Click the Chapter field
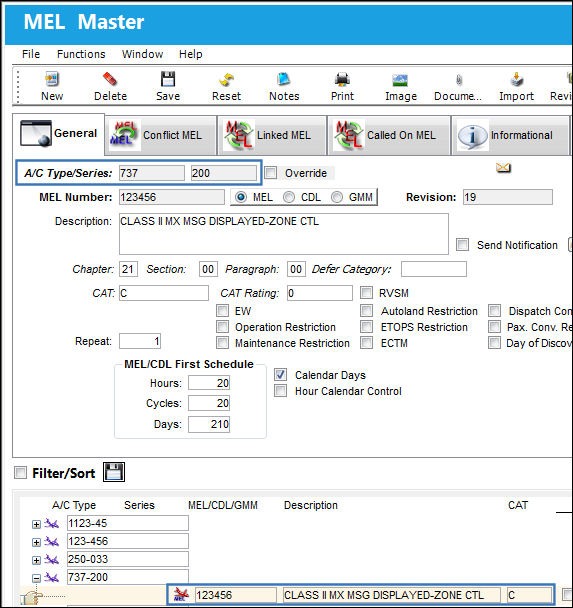Screen dimensions: 573x608 (x=128, y=269)
